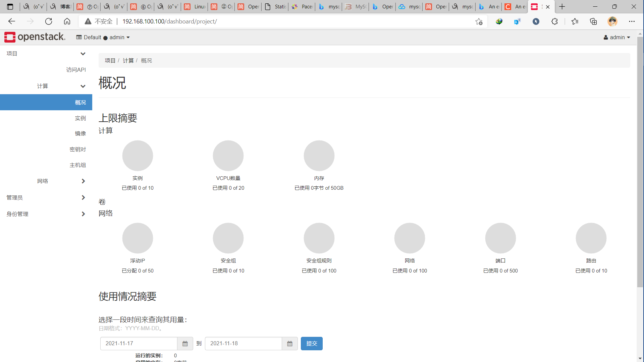Click the 提交 button
This screenshot has height=362, width=644.
point(311,344)
